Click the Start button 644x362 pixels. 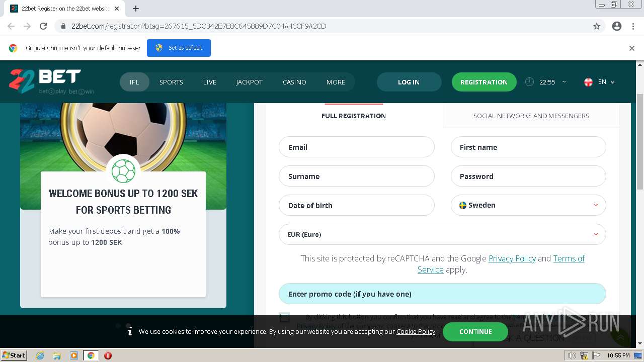14,355
